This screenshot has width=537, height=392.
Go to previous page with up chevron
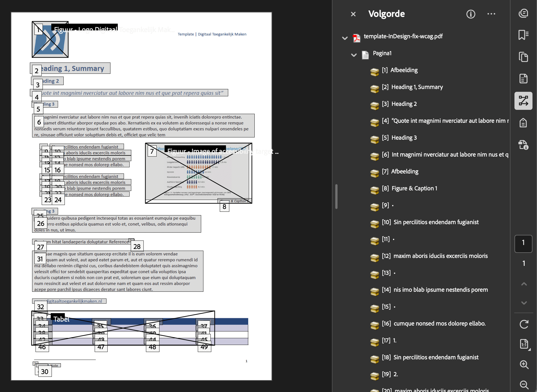coord(524,284)
